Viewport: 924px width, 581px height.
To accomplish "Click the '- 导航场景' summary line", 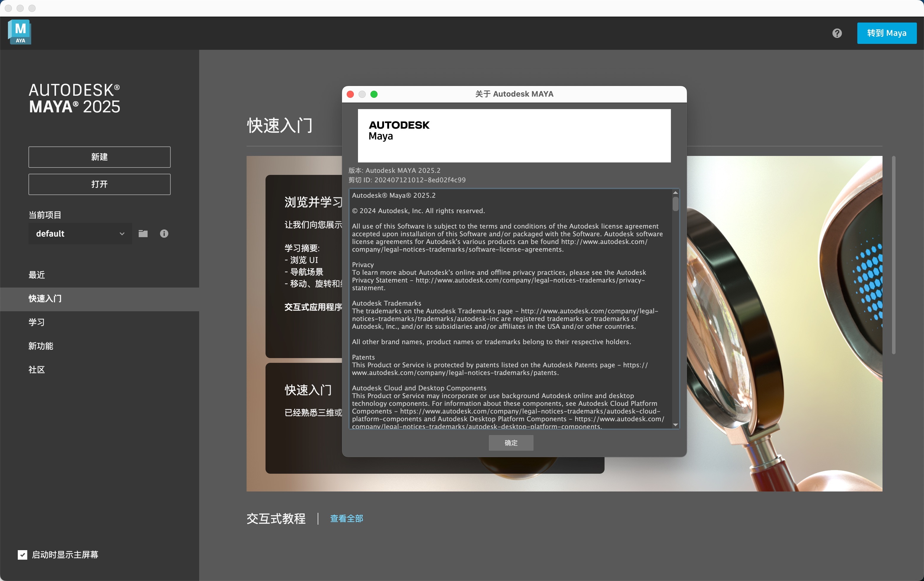I will [304, 272].
